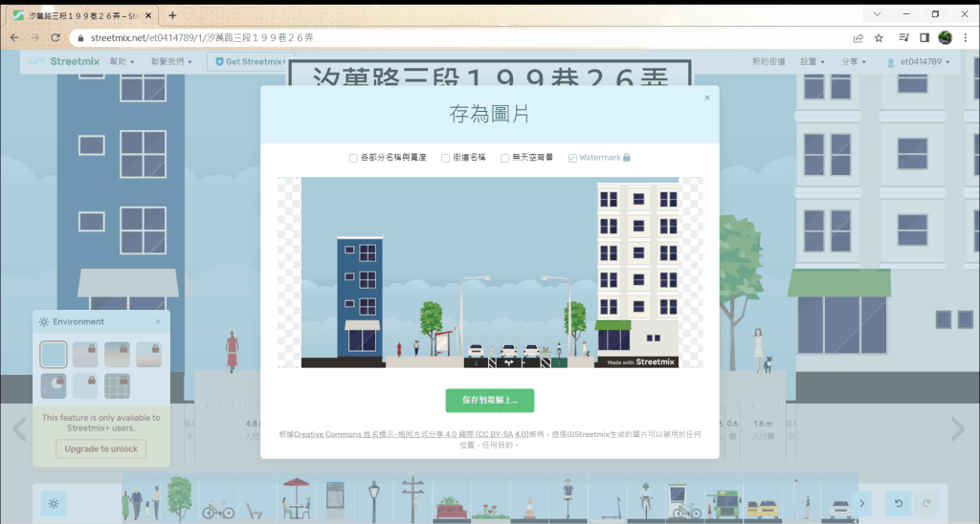Viewport: 980px width, 524px height.
Task: Click the browser reload button
Action: [55, 37]
